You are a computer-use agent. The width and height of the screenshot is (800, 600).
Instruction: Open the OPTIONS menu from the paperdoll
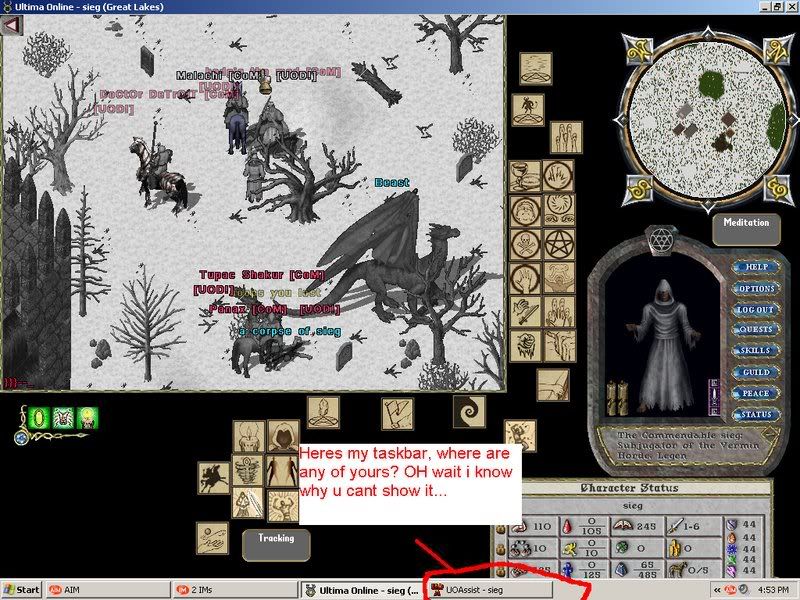point(756,288)
